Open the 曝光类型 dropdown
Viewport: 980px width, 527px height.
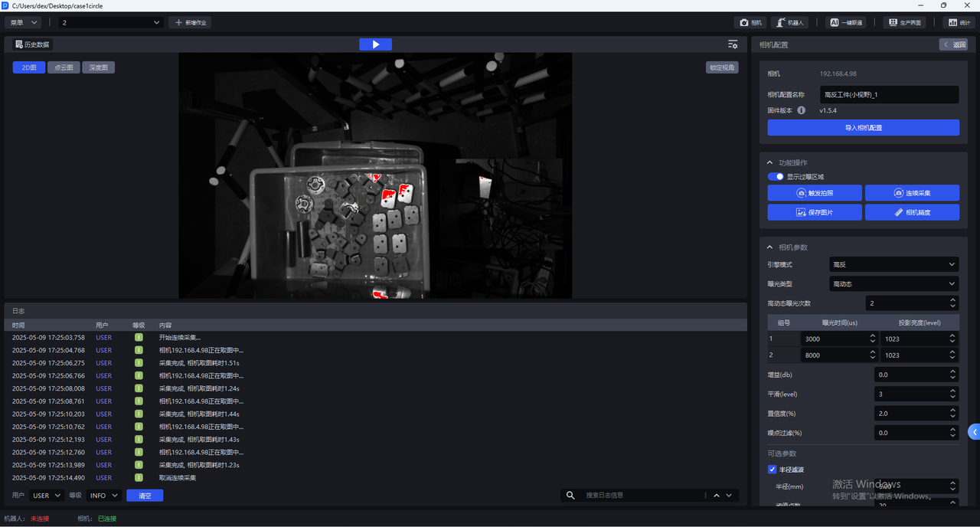point(893,283)
